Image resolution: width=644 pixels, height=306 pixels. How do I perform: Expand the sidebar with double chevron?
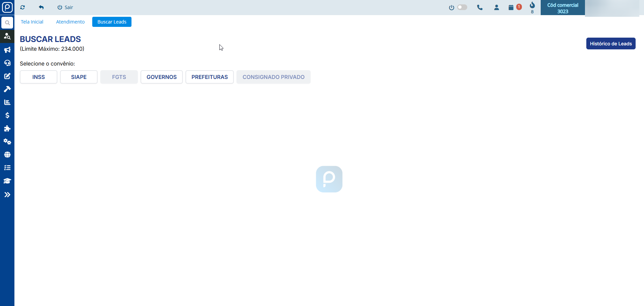(x=7, y=195)
